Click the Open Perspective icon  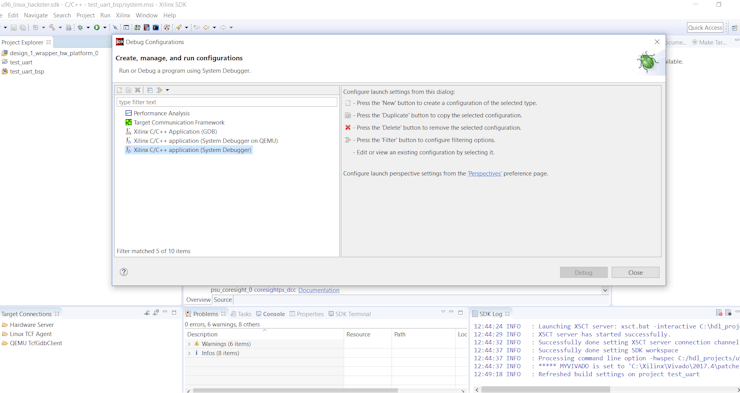(x=734, y=28)
